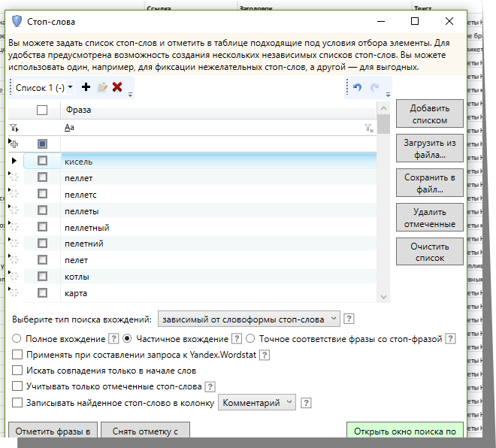Click the new row plus icon
496x448 pixels.
pos(14,144)
